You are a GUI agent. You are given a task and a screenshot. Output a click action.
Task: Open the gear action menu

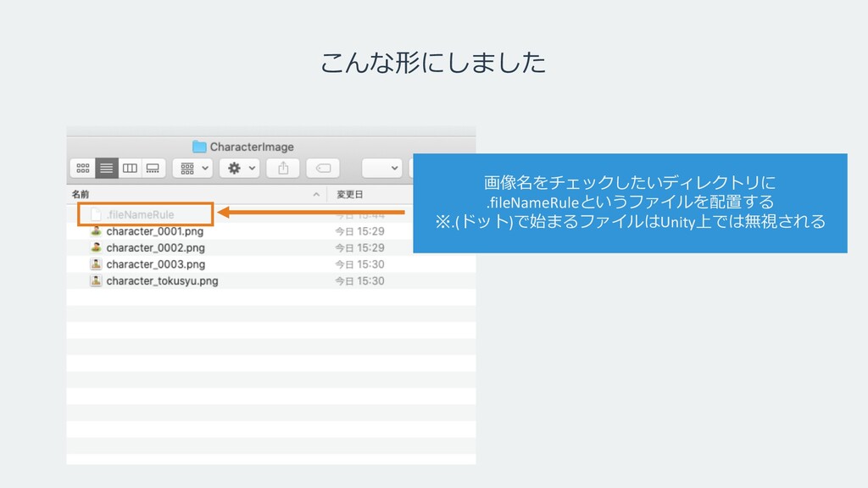click(240, 169)
